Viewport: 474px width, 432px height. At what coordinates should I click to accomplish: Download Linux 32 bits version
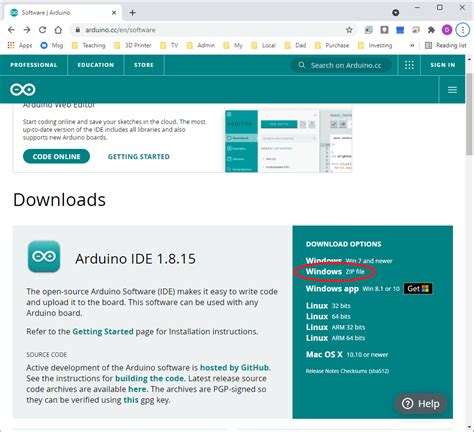[328, 306]
